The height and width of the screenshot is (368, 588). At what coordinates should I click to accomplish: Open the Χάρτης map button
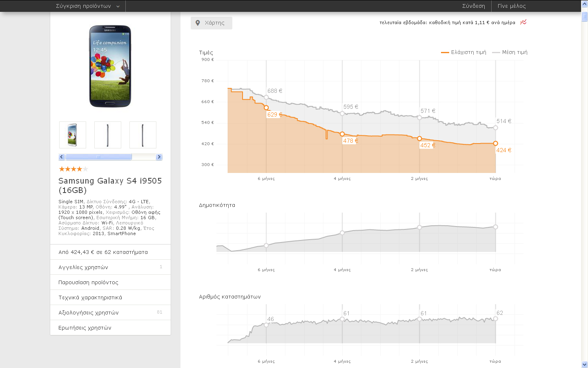pyautogui.click(x=212, y=23)
